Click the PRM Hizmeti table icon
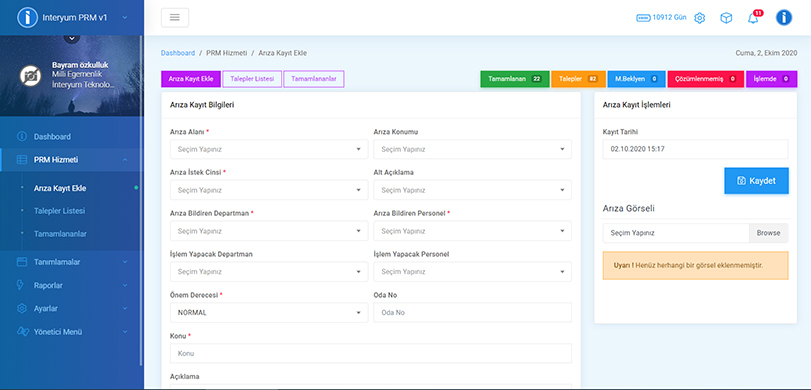811x390 pixels. pyautogui.click(x=22, y=160)
